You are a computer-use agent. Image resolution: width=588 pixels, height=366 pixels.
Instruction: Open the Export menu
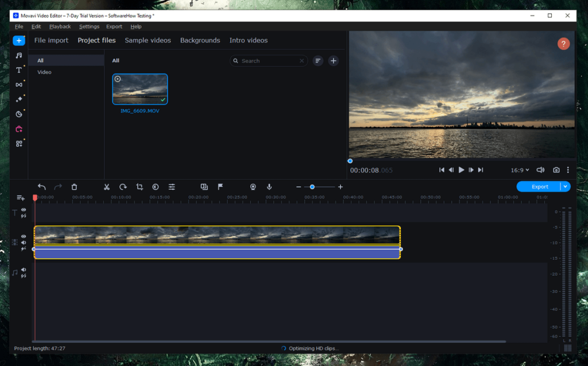click(114, 26)
